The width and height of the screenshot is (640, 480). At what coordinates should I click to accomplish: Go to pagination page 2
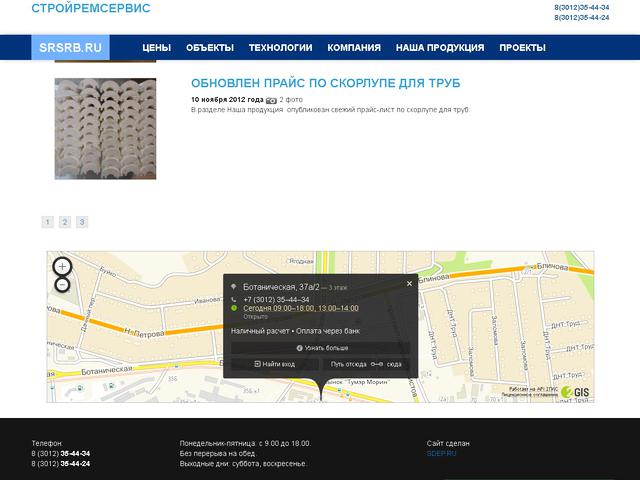[64, 222]
